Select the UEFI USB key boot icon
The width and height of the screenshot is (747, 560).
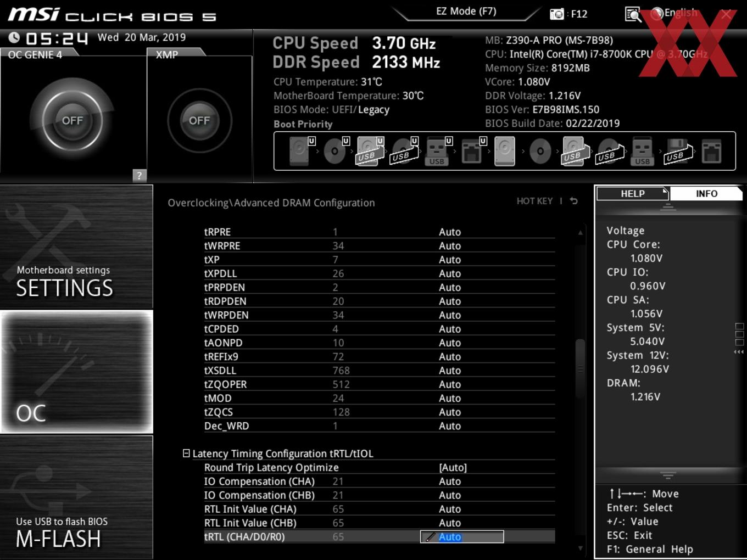tap(438, 151)
